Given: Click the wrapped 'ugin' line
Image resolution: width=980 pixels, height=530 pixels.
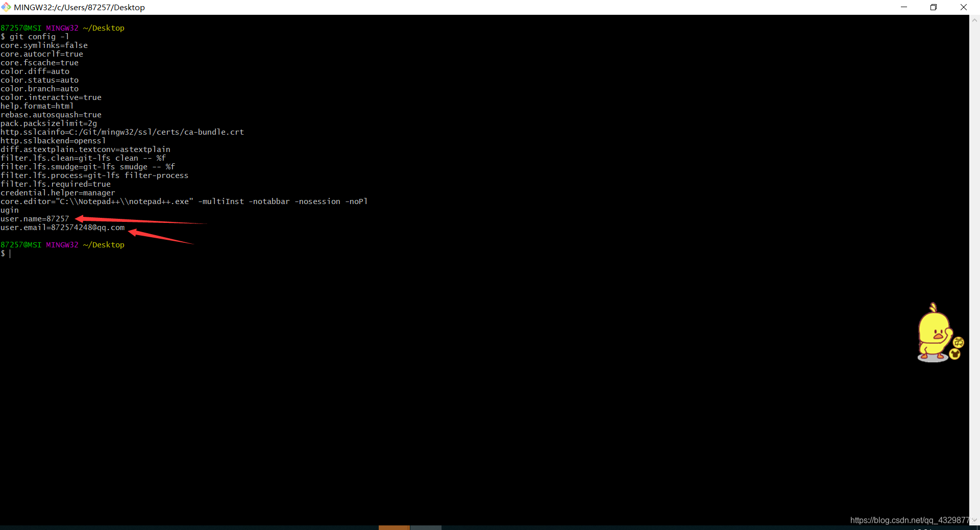Looking at the screenshot, I should [9, 210].
